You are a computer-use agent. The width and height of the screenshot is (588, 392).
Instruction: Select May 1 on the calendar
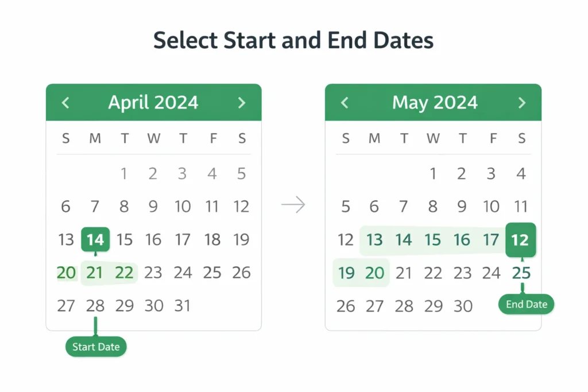[x=433, y=173]
